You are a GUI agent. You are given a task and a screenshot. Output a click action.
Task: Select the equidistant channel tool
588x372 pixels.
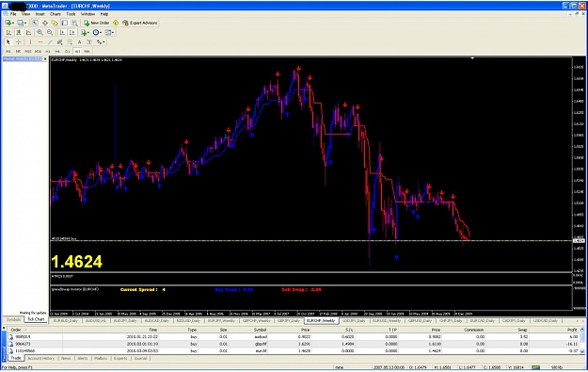tap(59, 42)
